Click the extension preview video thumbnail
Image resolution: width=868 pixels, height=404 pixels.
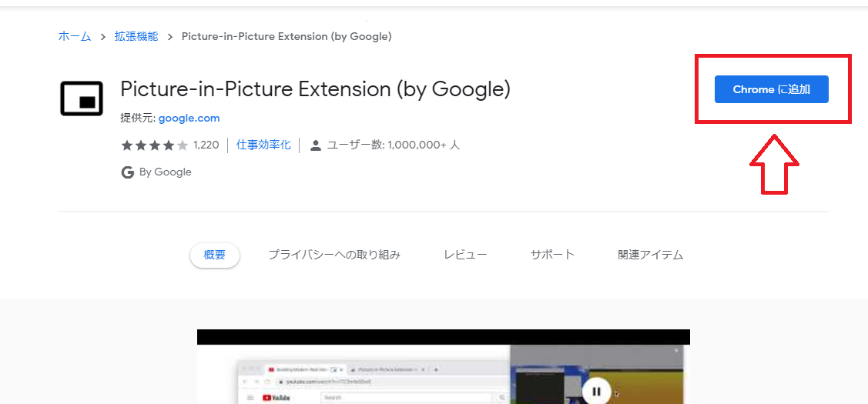click(x=444, y=366)
